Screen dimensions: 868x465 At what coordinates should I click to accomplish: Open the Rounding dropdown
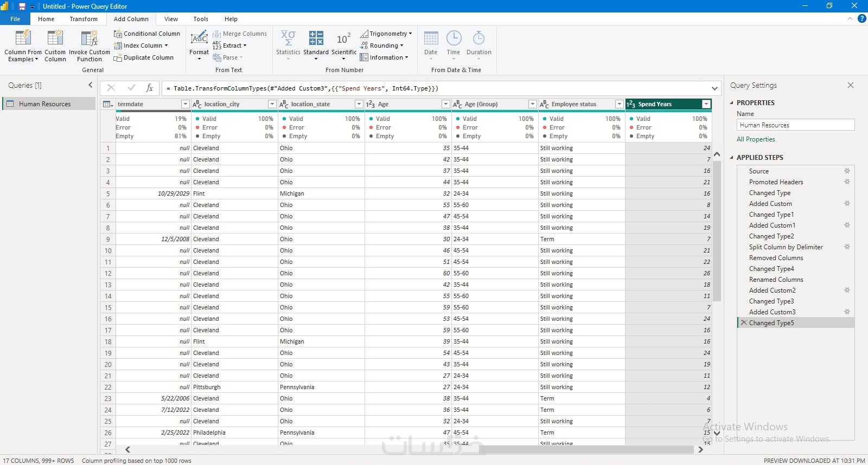[382, 46]
